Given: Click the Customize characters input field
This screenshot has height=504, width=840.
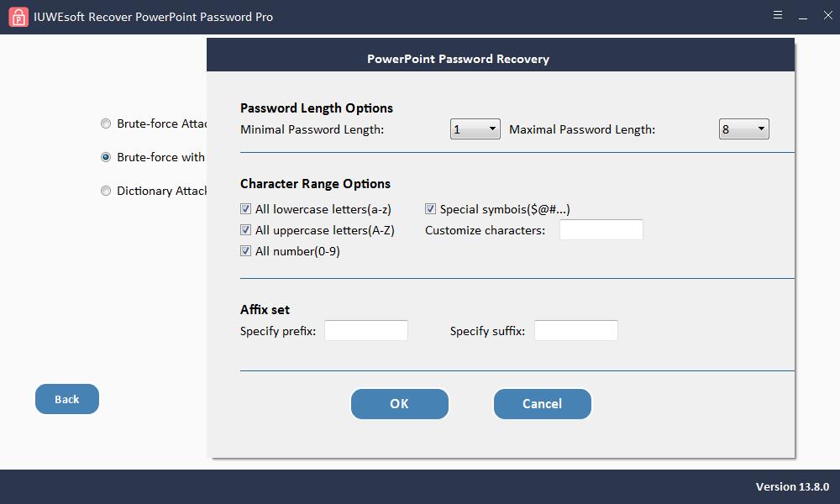Looking at the screenshot, I should click(601, 230).
